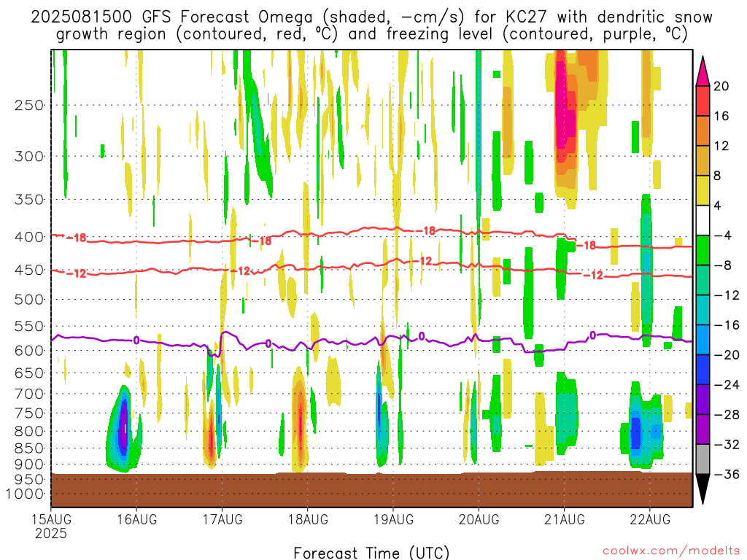Click the first red -18 contour label near 15AUG

(76, 238)
